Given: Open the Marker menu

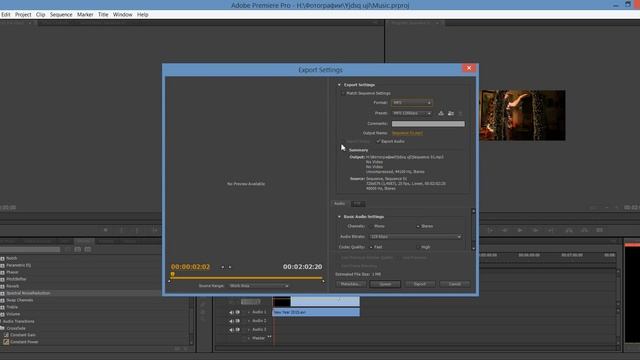Looking at the screenshot, I should pyautogui.click(x=85, y=14).
